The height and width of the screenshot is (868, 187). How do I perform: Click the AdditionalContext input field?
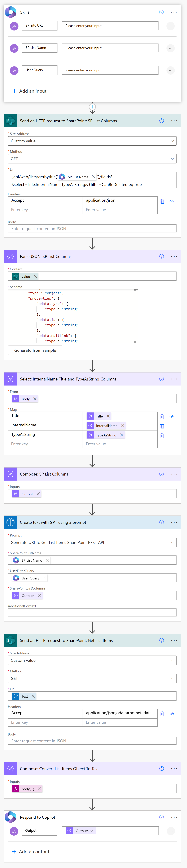point(92,613)
